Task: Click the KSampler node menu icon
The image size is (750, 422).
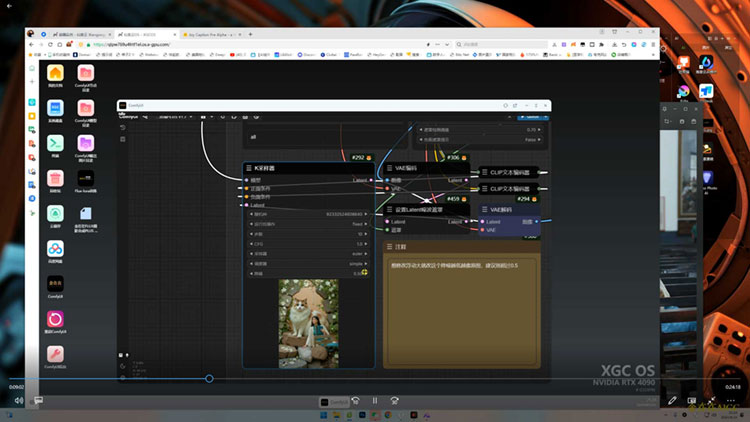Action: pos(248,168)
